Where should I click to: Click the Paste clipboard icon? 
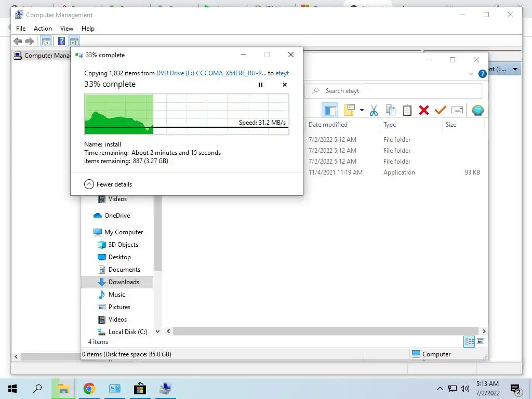point(407,110)
